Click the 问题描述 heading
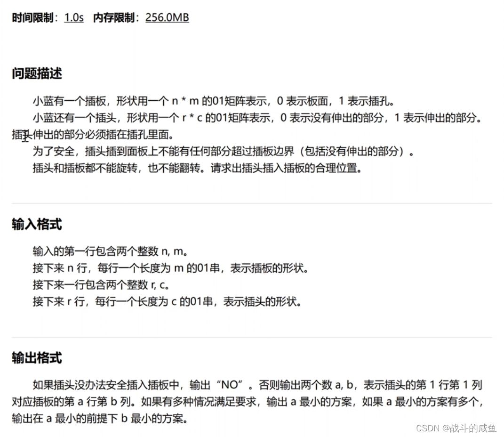The image size is (504, 437). point(37,73)
